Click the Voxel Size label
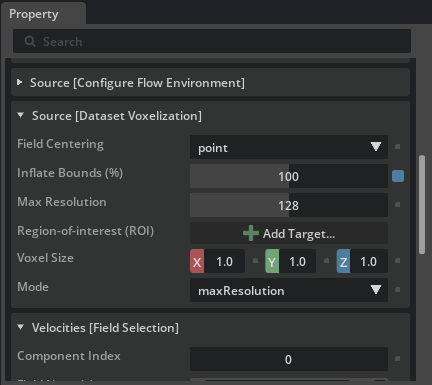 pyautogui.click(x=45, y=258)
